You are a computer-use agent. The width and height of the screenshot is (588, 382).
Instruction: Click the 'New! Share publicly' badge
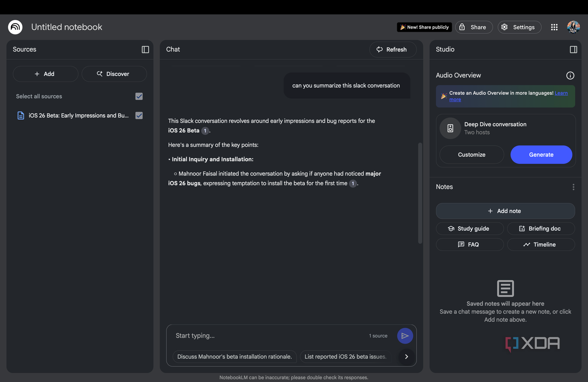pyautogui.click(x=424, y=27)
